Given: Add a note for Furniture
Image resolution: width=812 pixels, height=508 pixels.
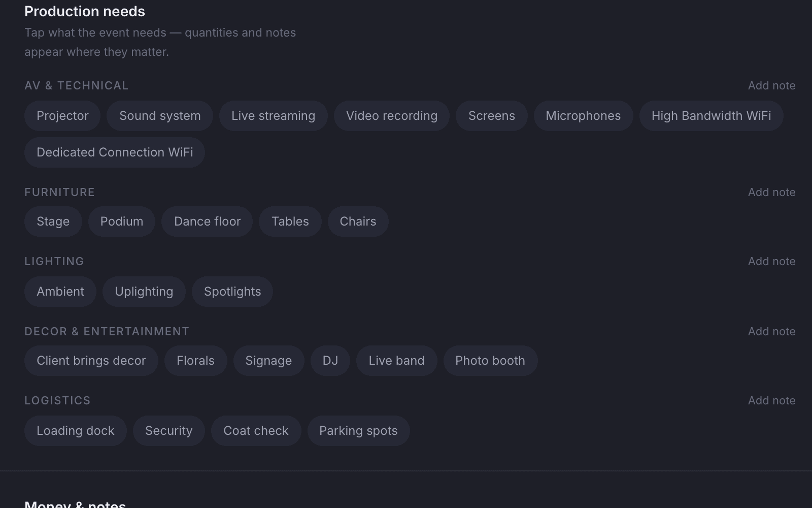Looking at the screenshot, I should pyautogui.click(x=772, y=192).
